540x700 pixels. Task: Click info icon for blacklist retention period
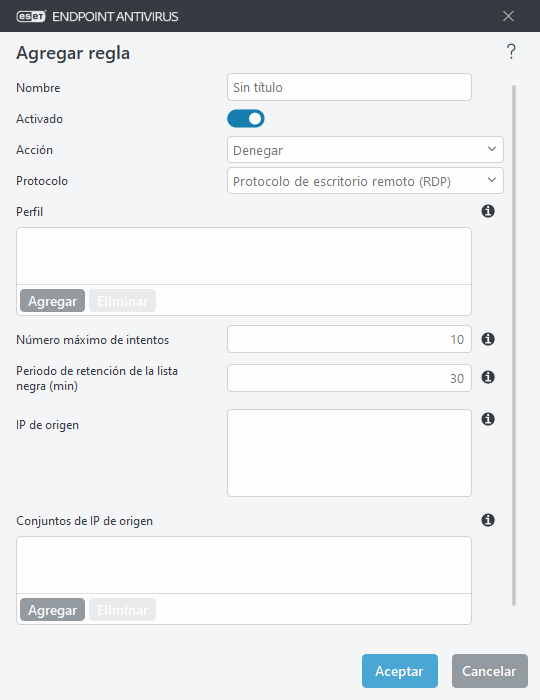click(x=488, y=377)
